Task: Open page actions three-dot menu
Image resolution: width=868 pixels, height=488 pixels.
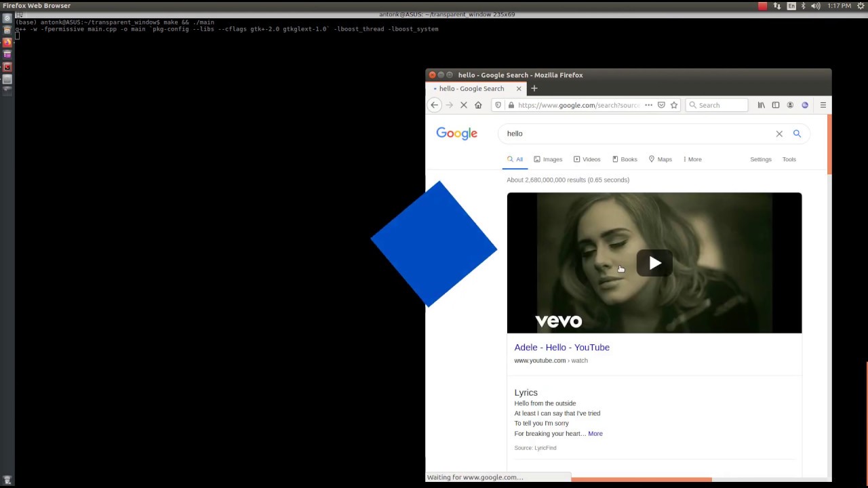Action: pos(648,105)
